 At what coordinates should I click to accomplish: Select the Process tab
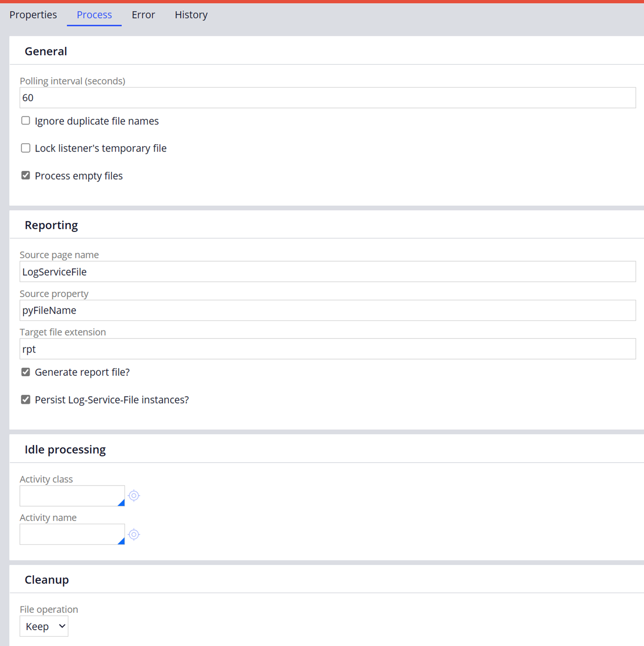[94, 15]
